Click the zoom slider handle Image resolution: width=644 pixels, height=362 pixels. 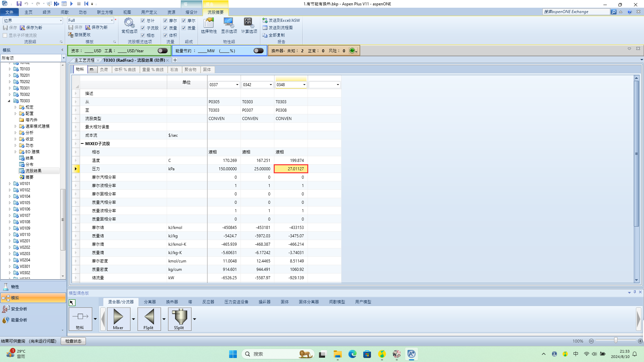pos(616,341)
